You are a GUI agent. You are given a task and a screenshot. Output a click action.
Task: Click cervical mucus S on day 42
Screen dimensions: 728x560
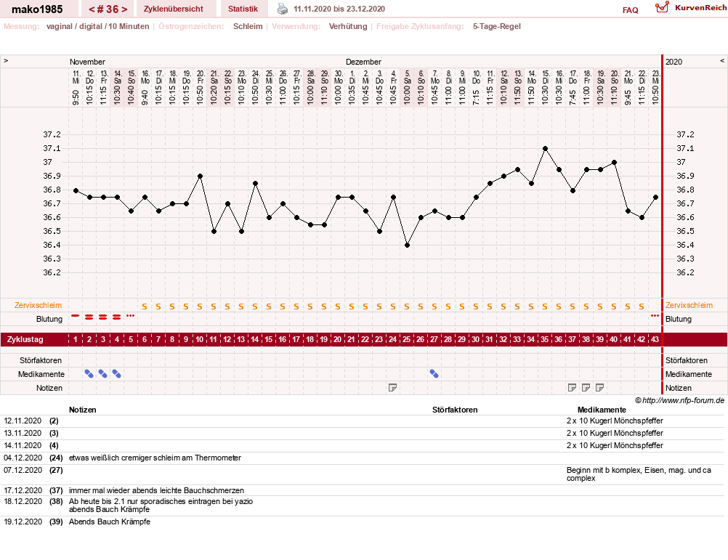[642, 307]
